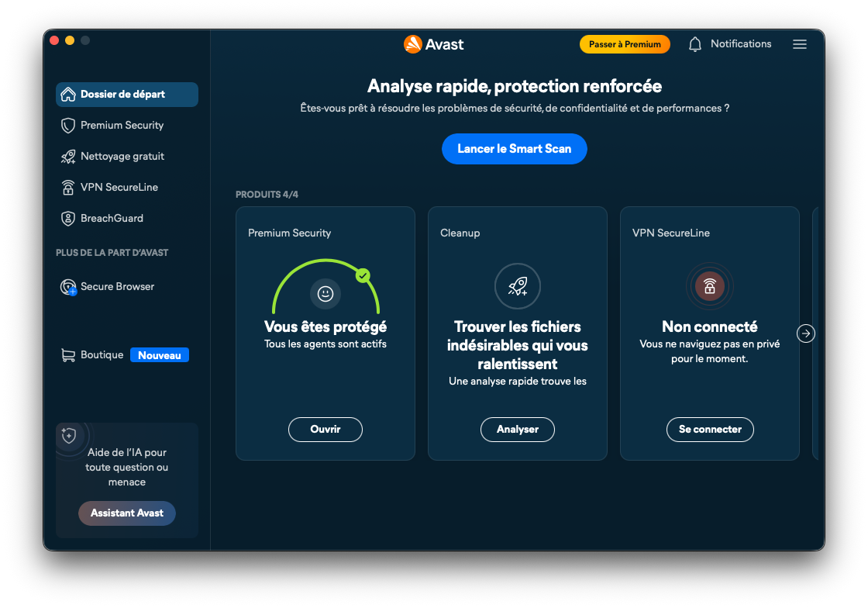Viewport: 868px width, 608px height.
Task: Click the Nouveau badge next to Boutique
Action: coord(160,355)
